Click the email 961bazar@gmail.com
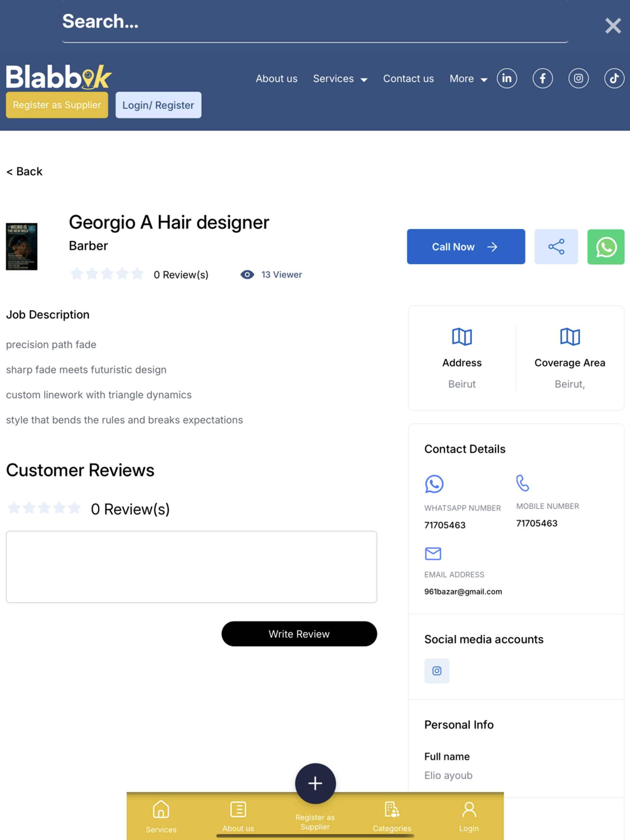The width and height of the screenshot is (630, 840). [463, 591]
